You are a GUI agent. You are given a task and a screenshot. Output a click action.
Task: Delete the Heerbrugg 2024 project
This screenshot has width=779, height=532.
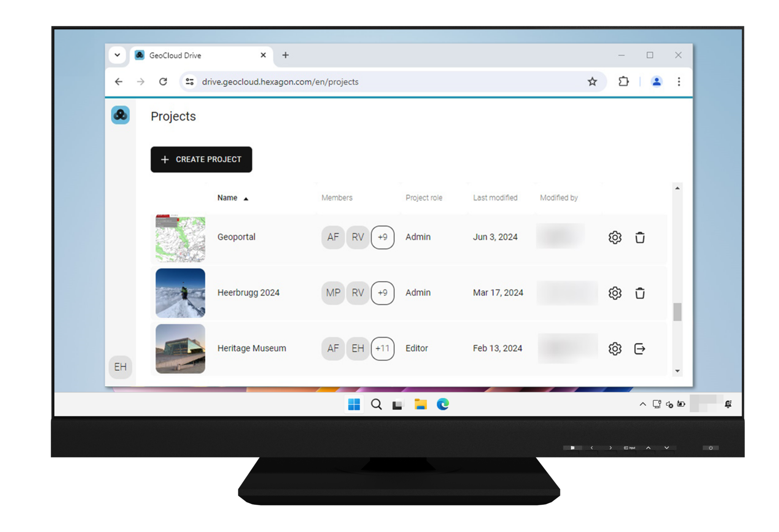(x=640, y=293)
